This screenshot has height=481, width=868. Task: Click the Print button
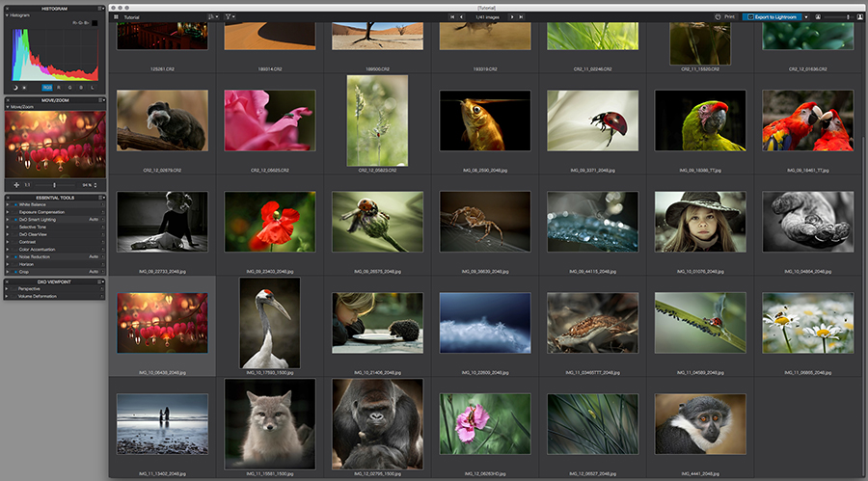tap(725, 17)
